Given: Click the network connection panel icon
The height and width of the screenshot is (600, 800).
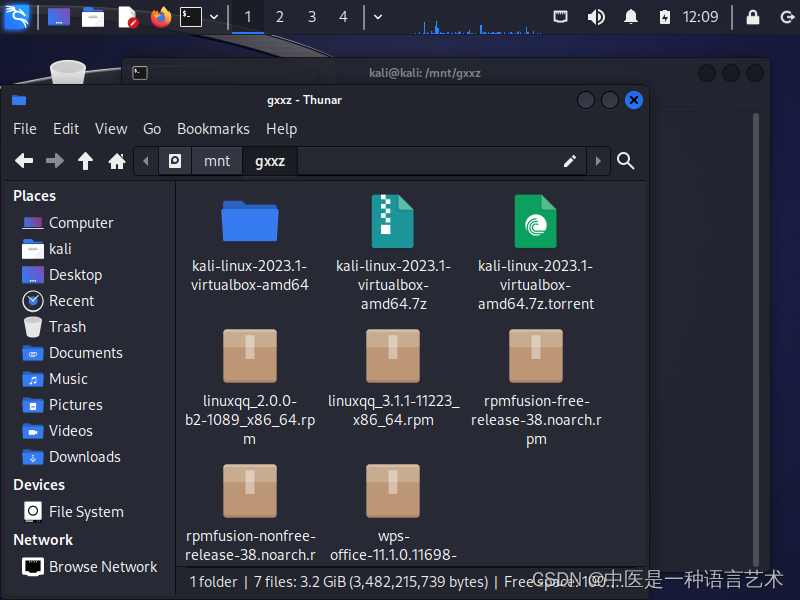Looking at the screenshot, I should [x=561, y=17].
